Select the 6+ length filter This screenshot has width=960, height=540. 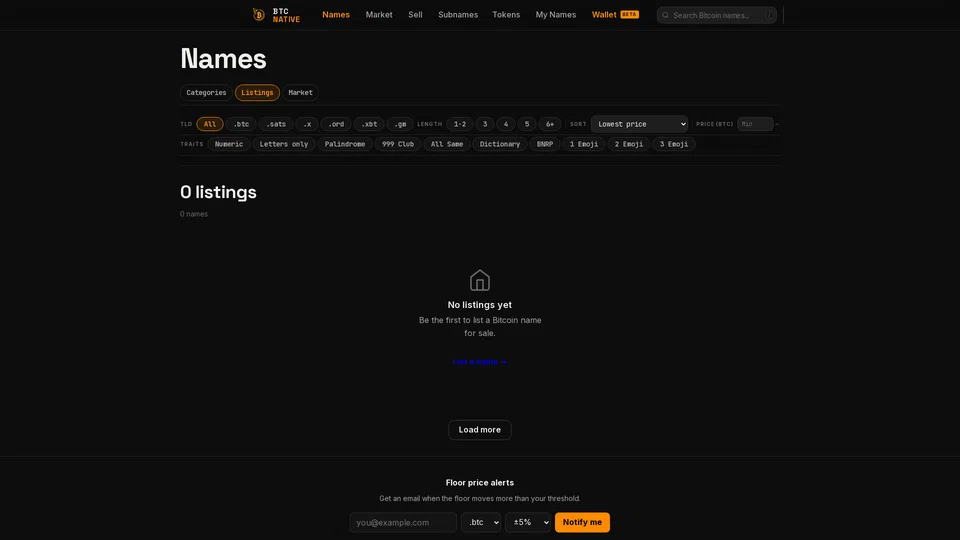pyautogui.click(x=550, y=124)
